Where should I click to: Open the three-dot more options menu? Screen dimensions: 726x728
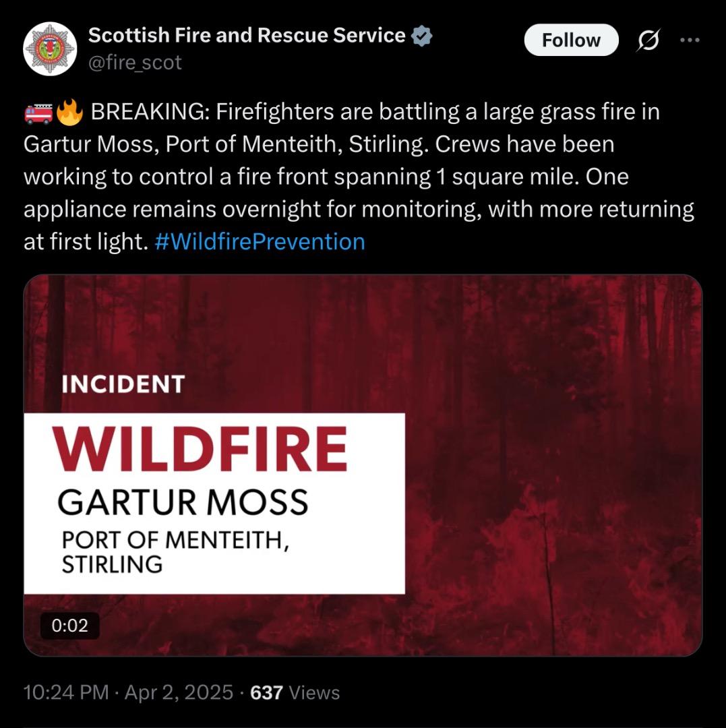pos(690,40)
